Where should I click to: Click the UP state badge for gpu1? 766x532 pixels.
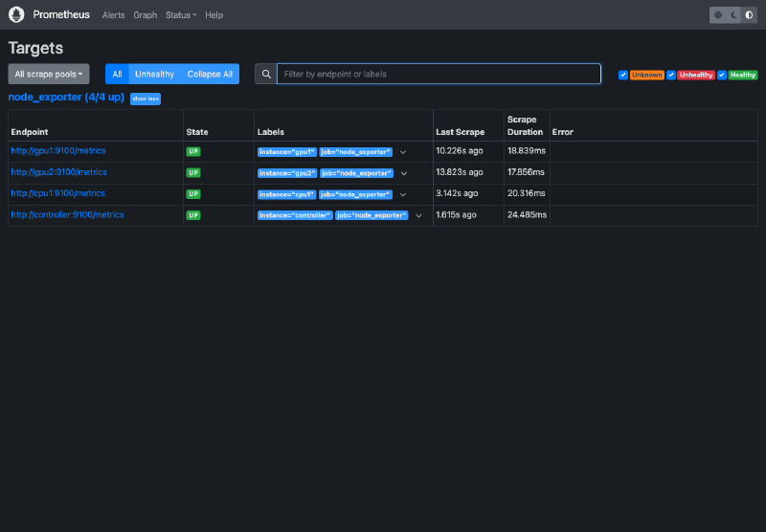pos(193,151)
